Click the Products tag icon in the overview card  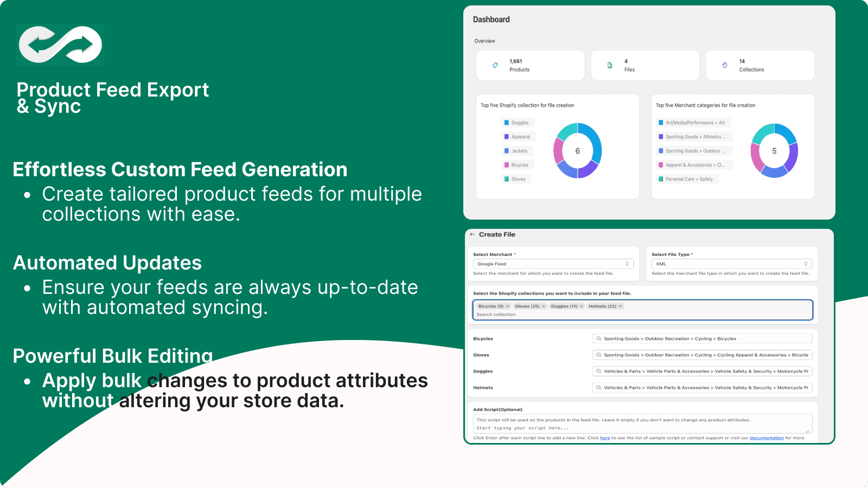[494, 65]
